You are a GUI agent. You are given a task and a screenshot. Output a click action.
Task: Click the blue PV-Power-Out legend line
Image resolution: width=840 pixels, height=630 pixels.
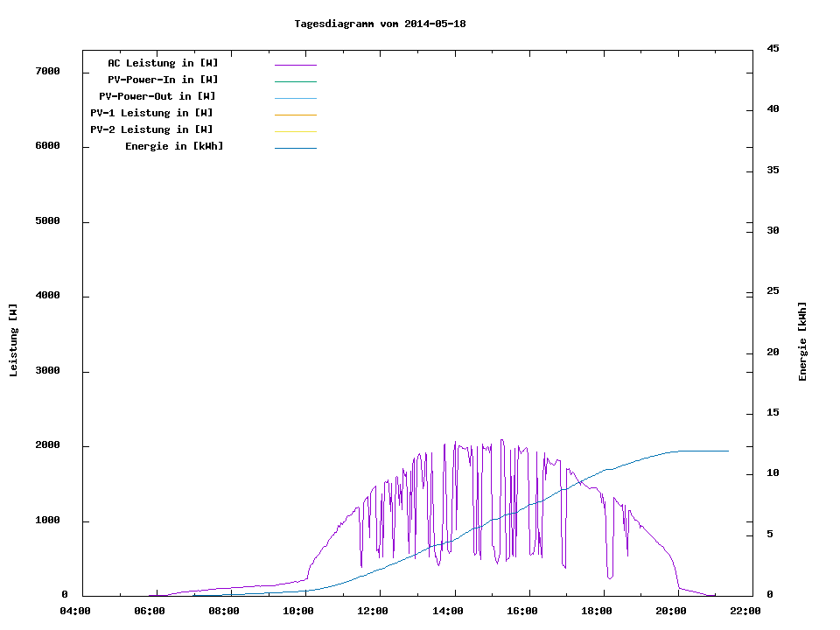[x=295, y=98]
